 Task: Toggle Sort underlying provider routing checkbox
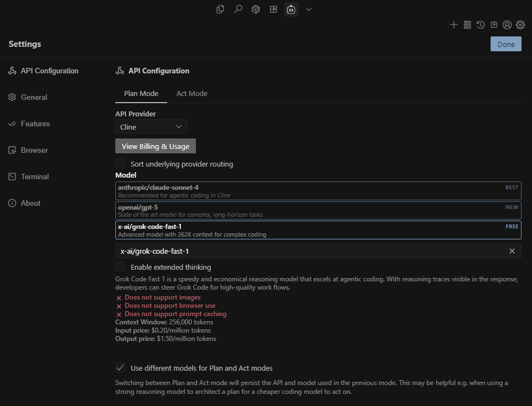coord(120,163)
